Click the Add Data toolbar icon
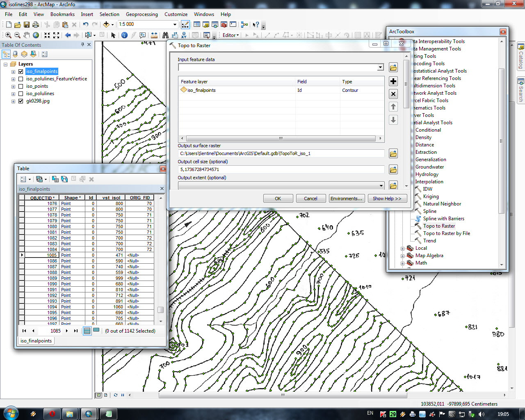The width and height of the screenshot is (525, 420). 106,25
